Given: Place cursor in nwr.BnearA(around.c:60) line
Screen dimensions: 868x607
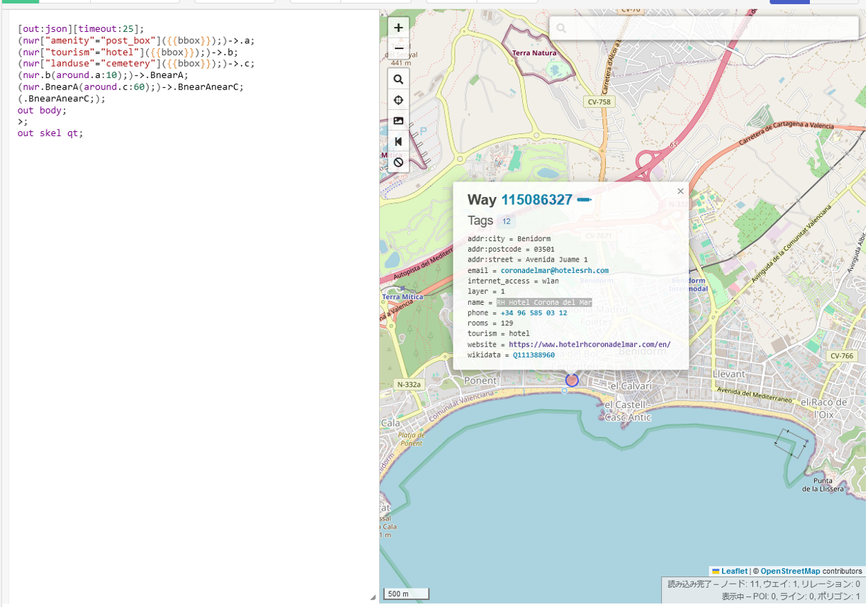Looking at the screenshot, I should pyautogui.click(x=130, y=87).
